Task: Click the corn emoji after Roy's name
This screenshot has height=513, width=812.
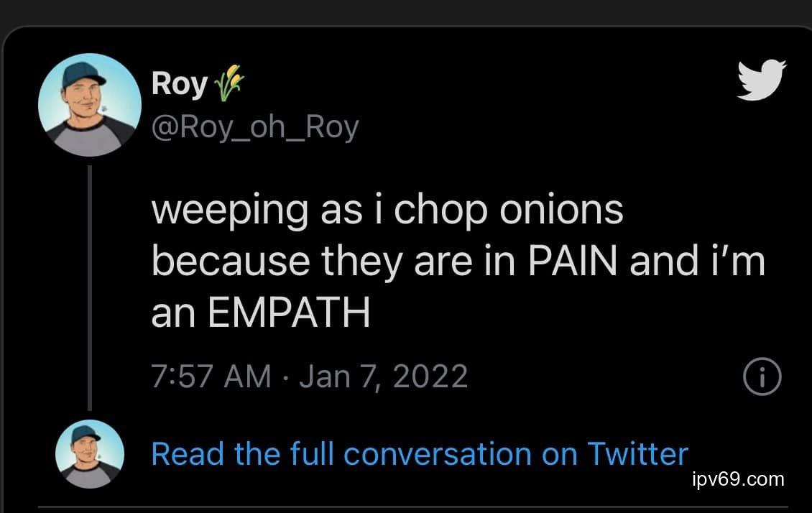Action: pos(226,83)
